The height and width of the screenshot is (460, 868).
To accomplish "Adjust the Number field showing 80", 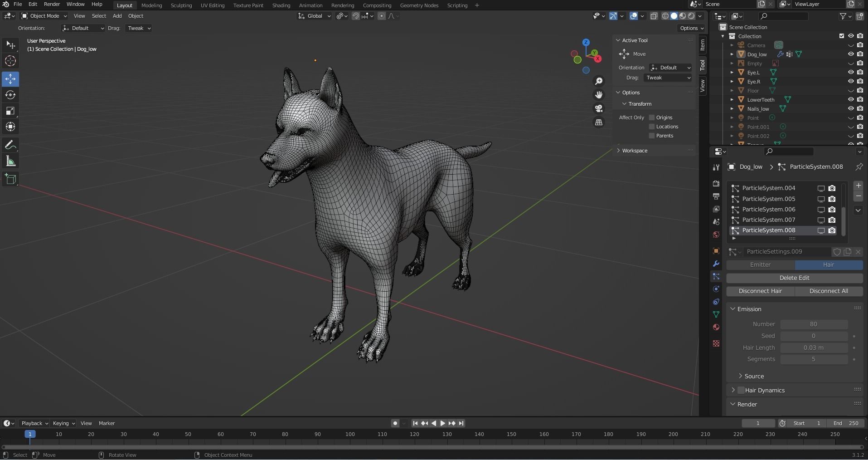I will point(814,324).
